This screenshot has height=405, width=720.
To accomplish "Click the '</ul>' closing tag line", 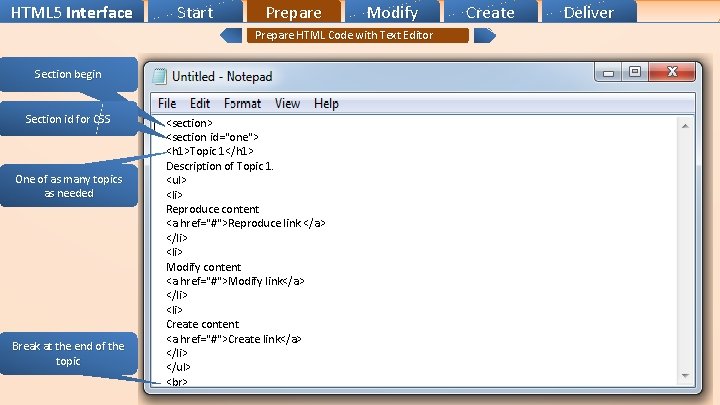I will tap(178, 367).
